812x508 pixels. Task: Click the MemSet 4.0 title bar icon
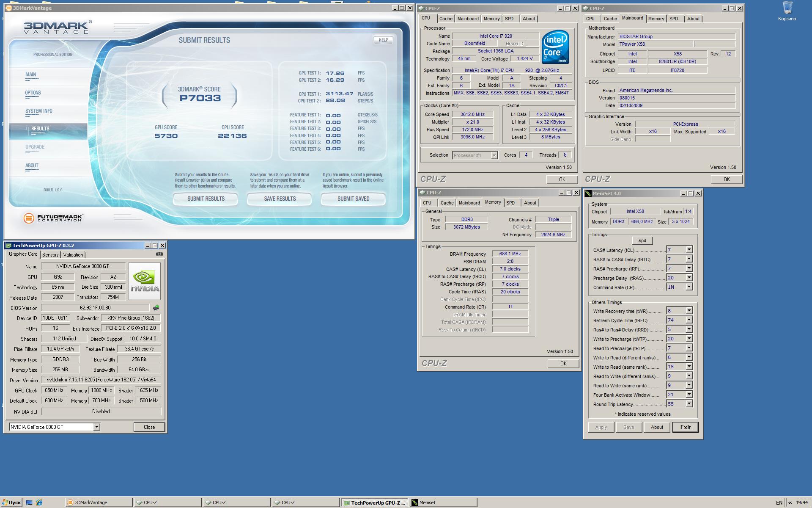click(588, 193)
